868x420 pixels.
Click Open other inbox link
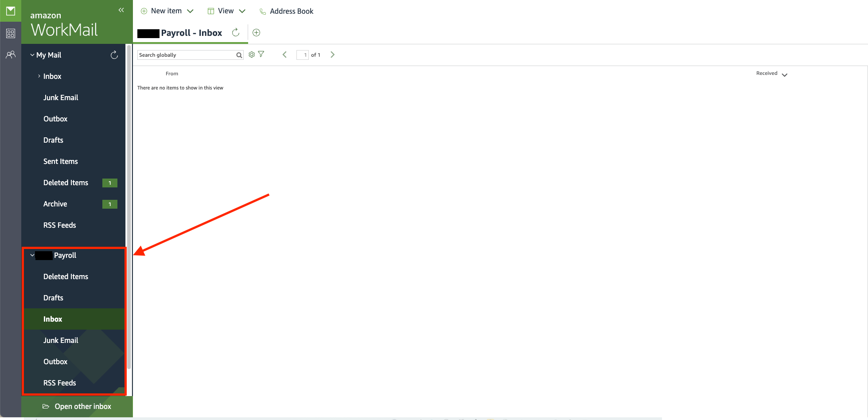[x=83, y=406]
